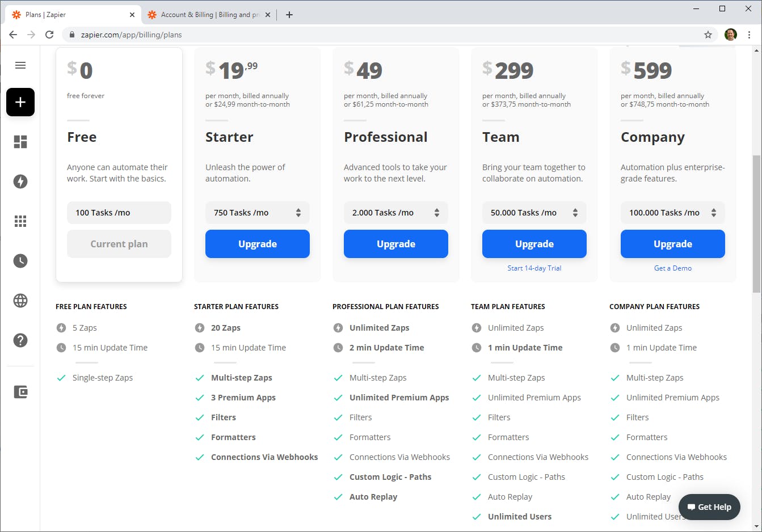This screenshot has height=532, width=762.
Task: Click the black plus Make a Zap button
Action: 20,102
